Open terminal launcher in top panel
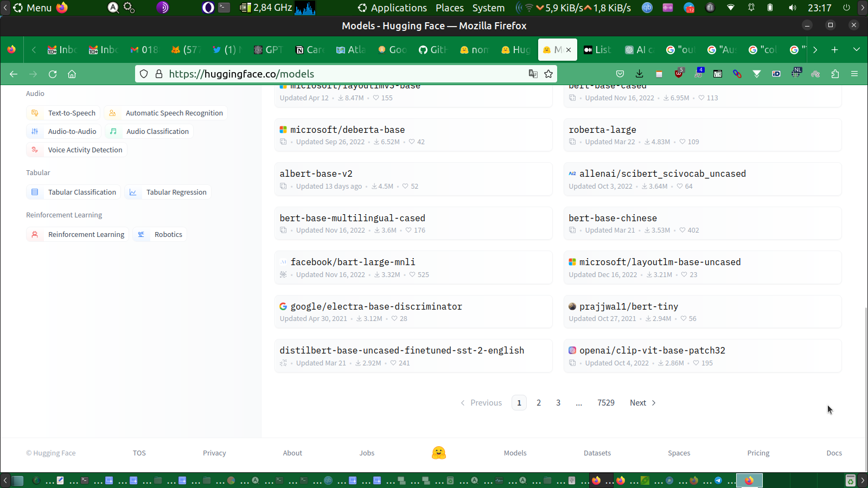This screenshot has width=868, height=488. (224, 8)
